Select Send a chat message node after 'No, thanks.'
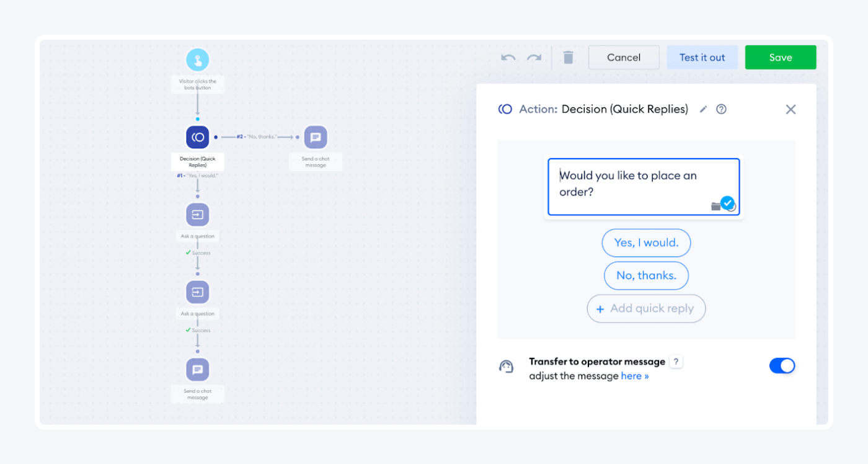The width and height of the screenshot is (868, 464). pyautogui.click(x=316, y=137)
